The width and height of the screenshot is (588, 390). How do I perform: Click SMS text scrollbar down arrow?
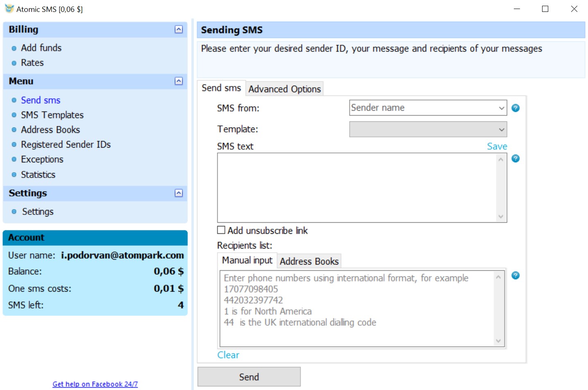click(x=501, y=217)
